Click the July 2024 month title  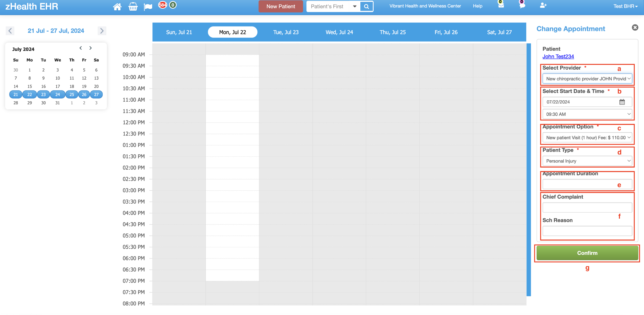(x=23, y=49)
